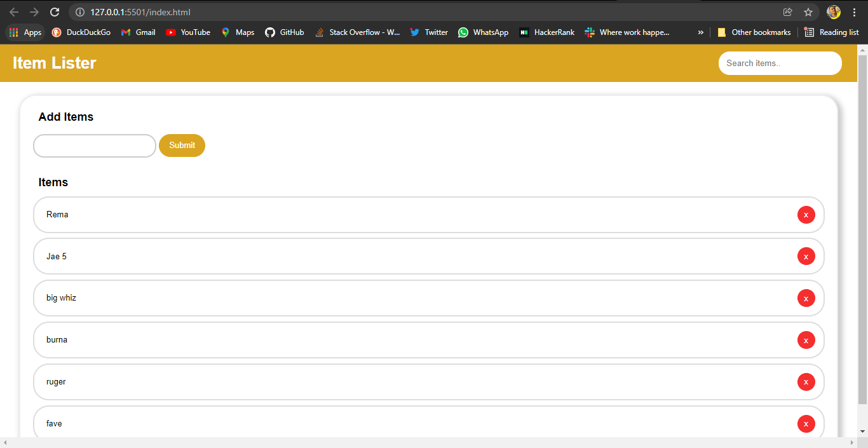Click the Add Items heading
Screen dimensions: 868x448
[x=66, y=117]
